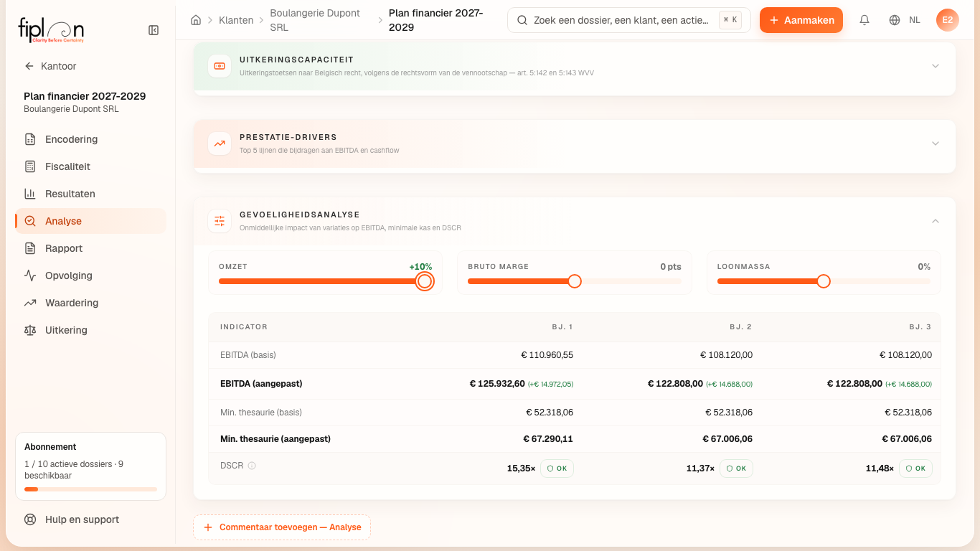Open Waardering in the sidebar
The width and height of the screenshot is (980, 551).
(x=90, y=303)
